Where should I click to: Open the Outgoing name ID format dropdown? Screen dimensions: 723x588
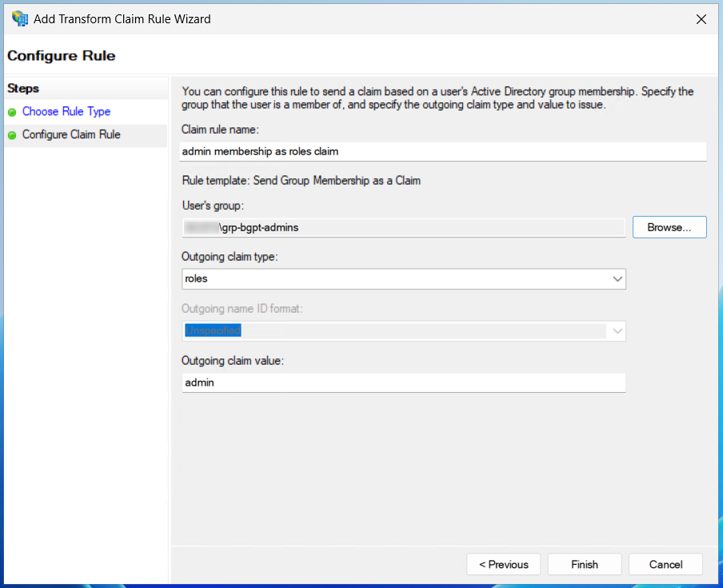point(617,331)
